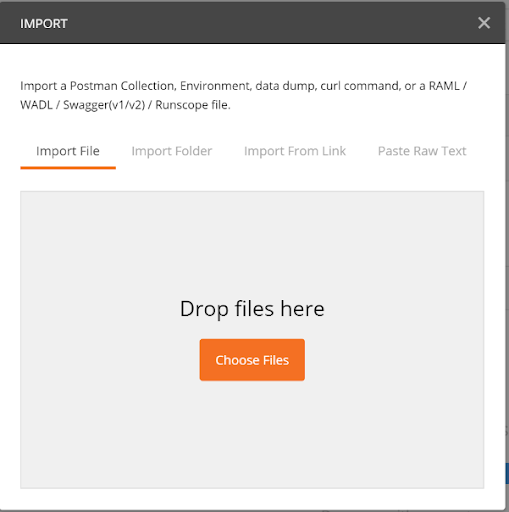Image resolution: width=509 pixels, height=512 pixels.
Task: Click the word 'RAML' in the description
Action: pos(444,86)
